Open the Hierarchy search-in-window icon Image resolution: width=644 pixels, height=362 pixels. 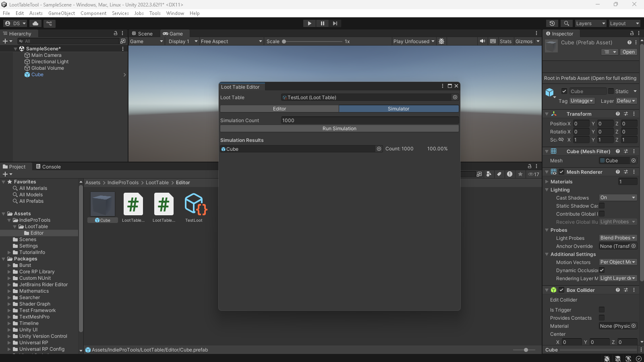pyautogui.click(x=123, y=41)
